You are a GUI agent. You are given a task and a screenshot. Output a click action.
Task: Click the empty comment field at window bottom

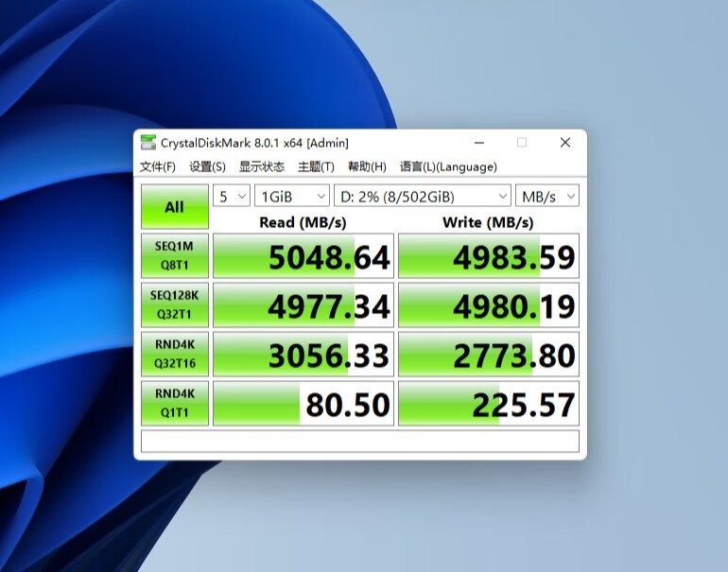pyautogui.click(x=360, y=442)
